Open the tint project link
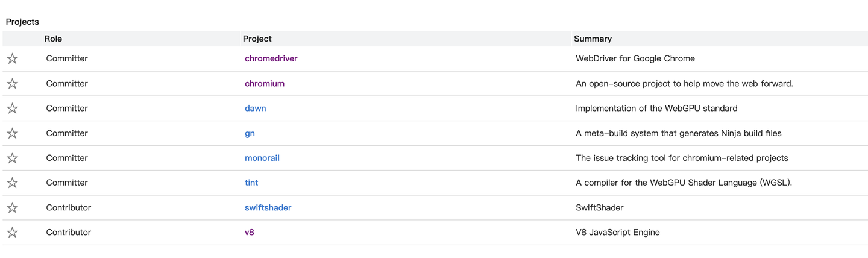The width and height of the screenshot is (868, 258). 251,183
